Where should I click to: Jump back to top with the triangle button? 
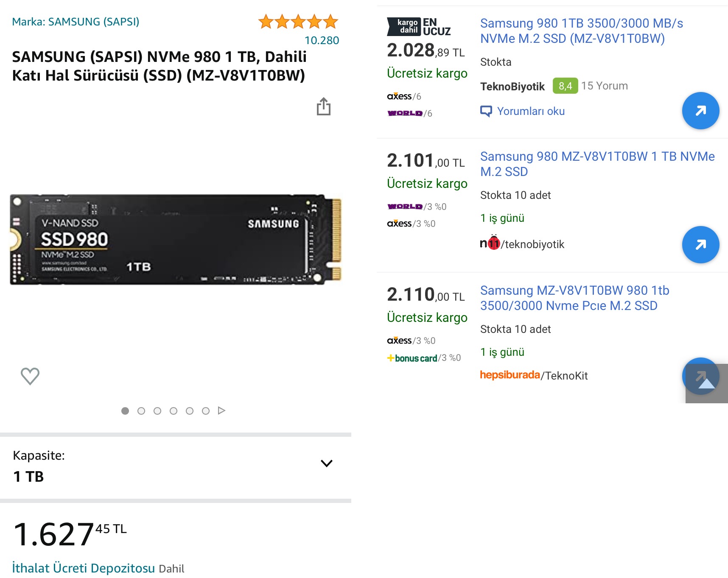[x=707, y=383]
